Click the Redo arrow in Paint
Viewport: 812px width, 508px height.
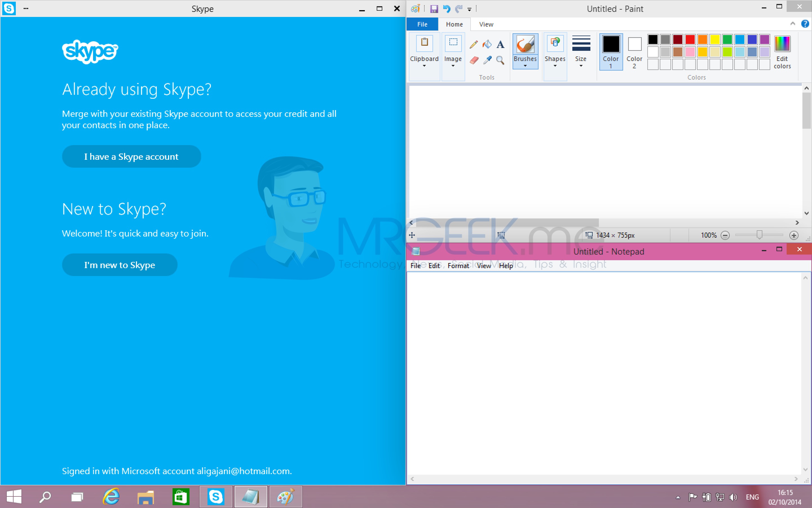click(459, 9)
